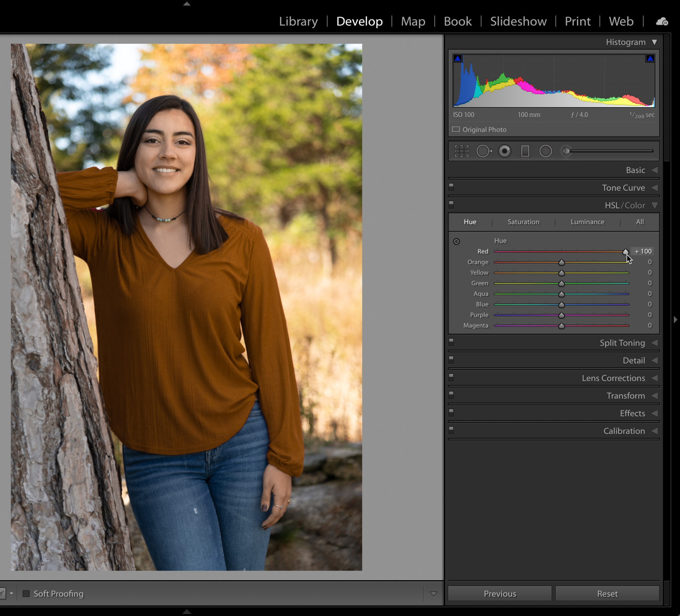This screenshot has width=680, height=616.
Task: Enable Soft Proofing
Action: (x=26, y=594)
